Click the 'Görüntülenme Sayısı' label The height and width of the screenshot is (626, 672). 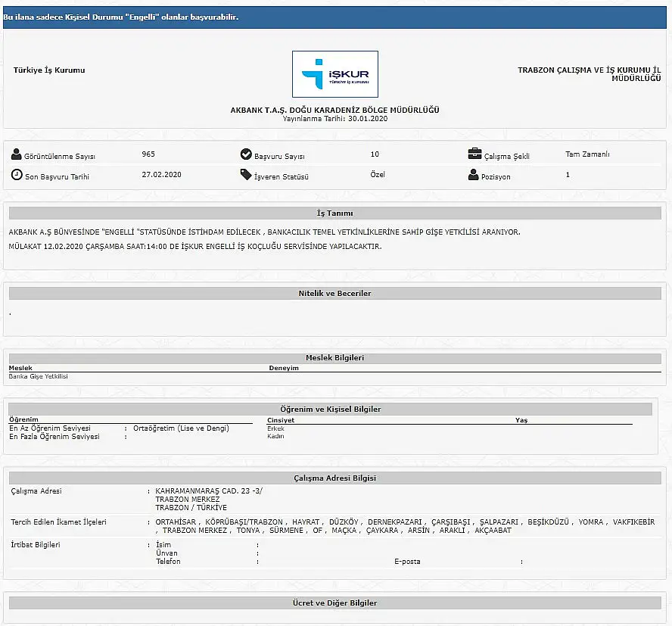[60, 157]
